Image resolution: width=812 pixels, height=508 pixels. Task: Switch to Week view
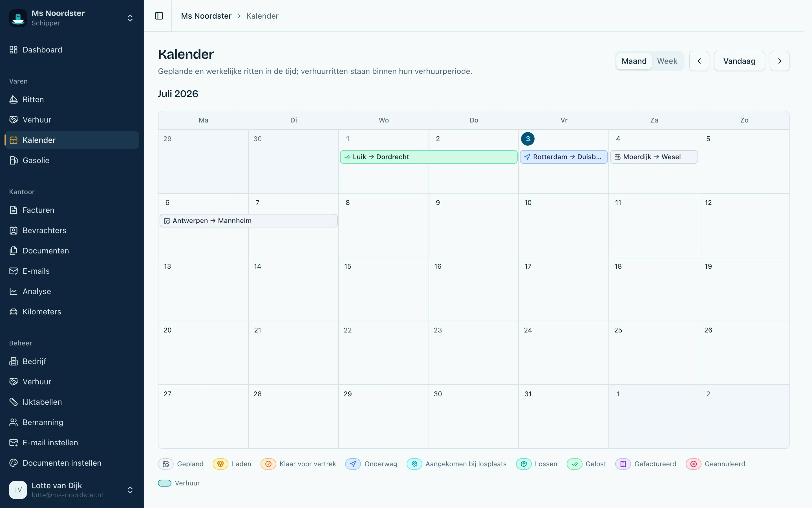667,61
